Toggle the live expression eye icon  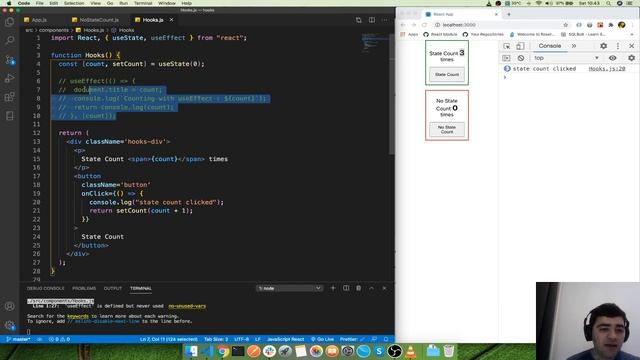[x=612, y=58]
